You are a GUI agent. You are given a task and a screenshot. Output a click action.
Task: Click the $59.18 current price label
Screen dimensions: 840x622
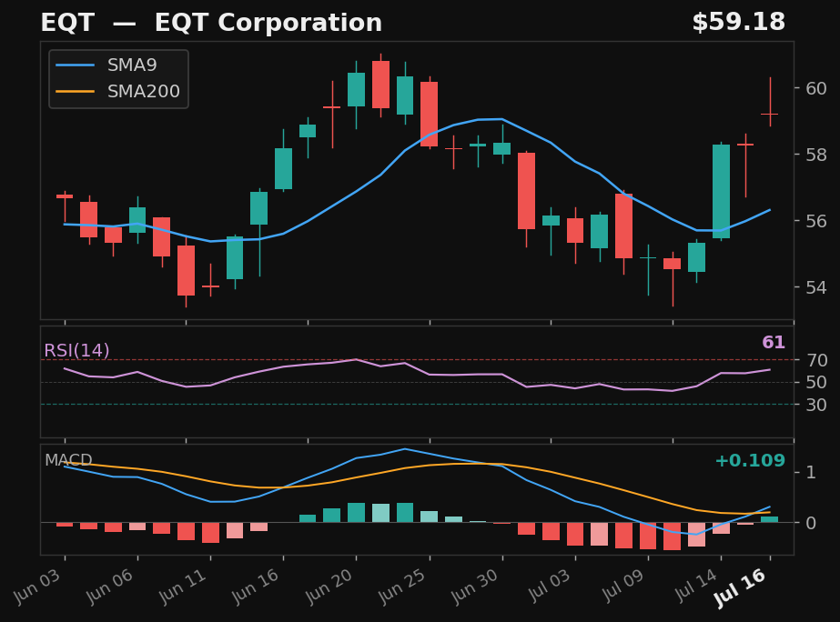pos(738,23)
